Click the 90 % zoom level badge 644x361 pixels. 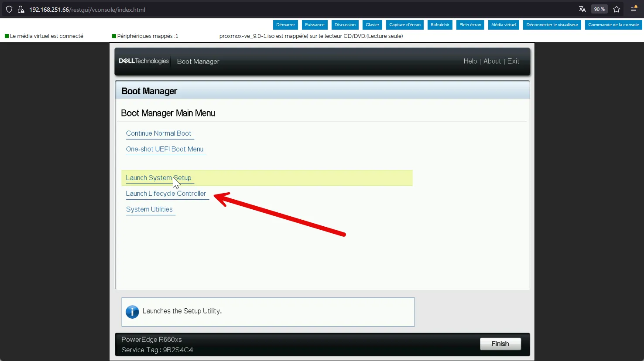point(599,9)
